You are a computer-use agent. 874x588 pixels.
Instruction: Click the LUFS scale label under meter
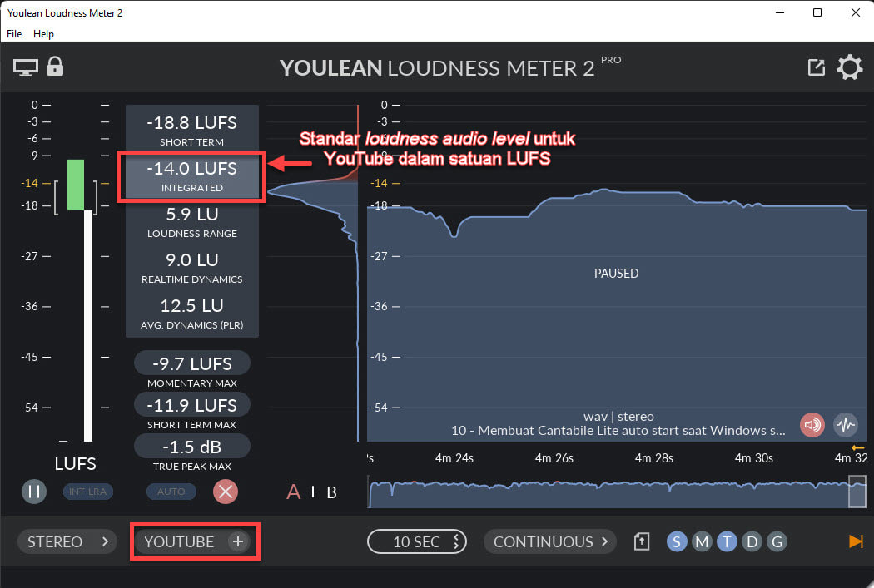click(x=75, y=464)
